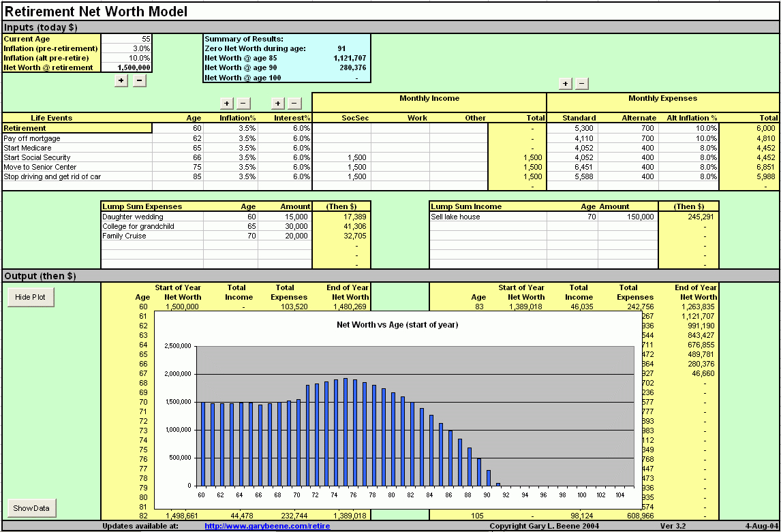Increase value with plus above Interest% column
The height and width of the screenshot is (532, 781).
click(x=277, y=104)
